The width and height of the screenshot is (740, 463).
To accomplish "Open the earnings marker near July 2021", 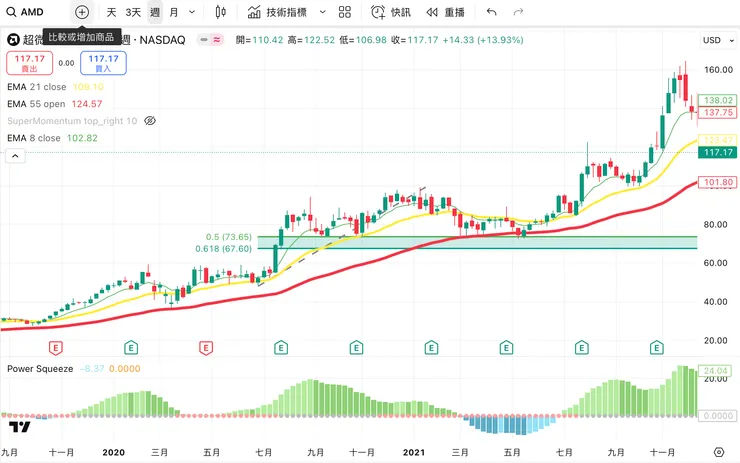I will [x=581, y=348].
